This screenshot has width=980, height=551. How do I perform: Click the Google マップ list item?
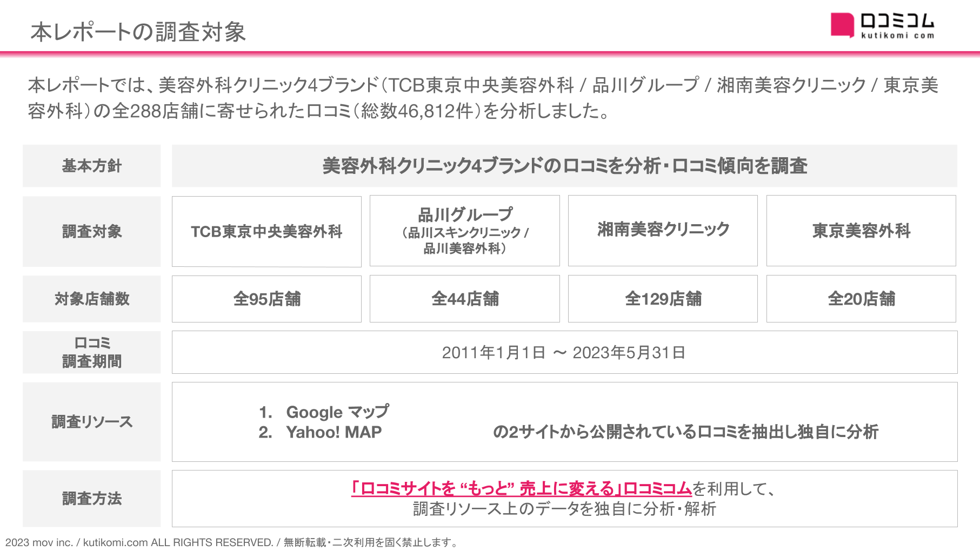[324, 412]
